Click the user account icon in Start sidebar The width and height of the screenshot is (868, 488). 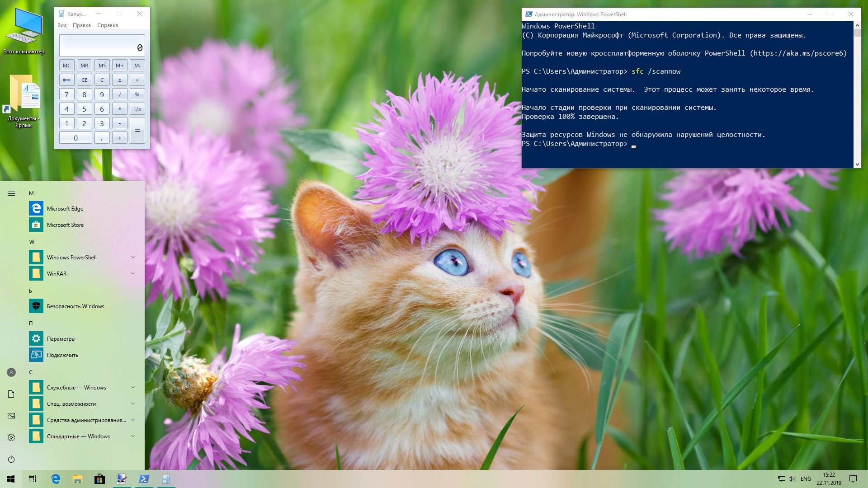pyautogui.click(x=11, y=372)
